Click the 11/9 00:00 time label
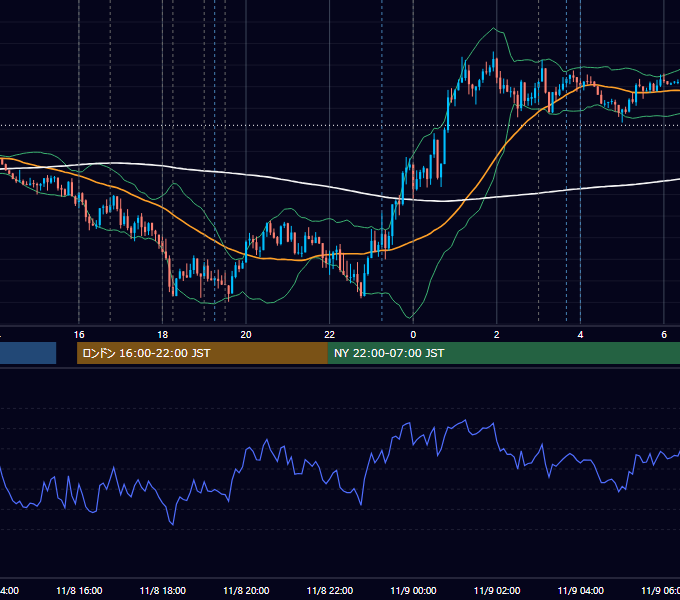 click(413, 590)
